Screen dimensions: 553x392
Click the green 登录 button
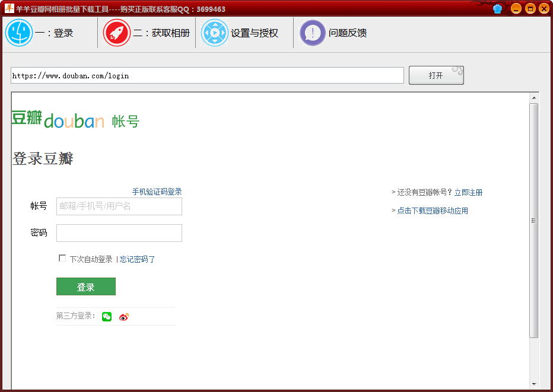85,286
